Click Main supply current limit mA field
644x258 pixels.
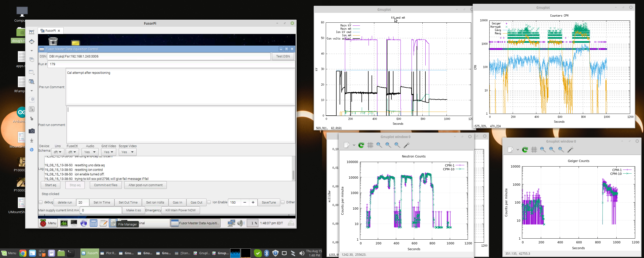click(101, 210)
